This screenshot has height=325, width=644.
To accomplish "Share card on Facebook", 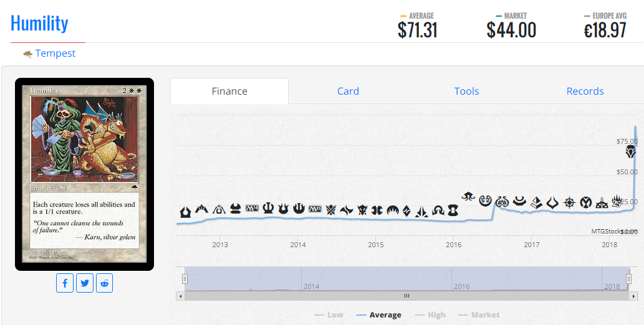I will (65, 283).
